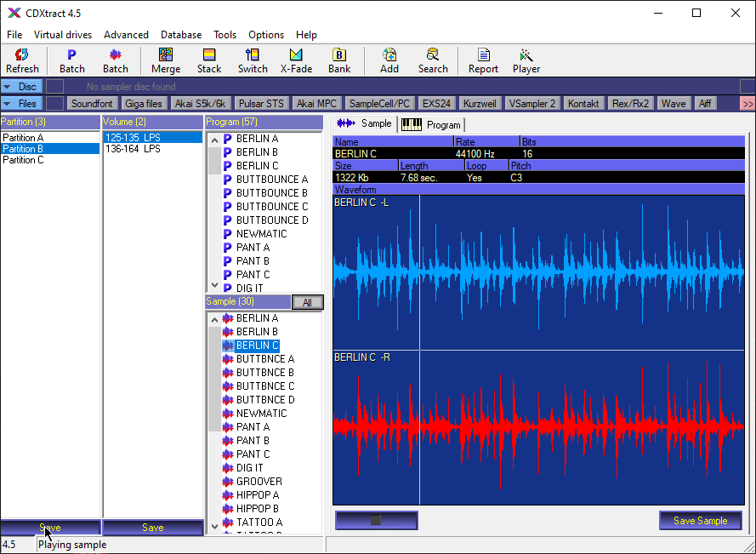Toggle the All samples button
The height and width of the screenshot is (554, 756).
tap(307, 302)
